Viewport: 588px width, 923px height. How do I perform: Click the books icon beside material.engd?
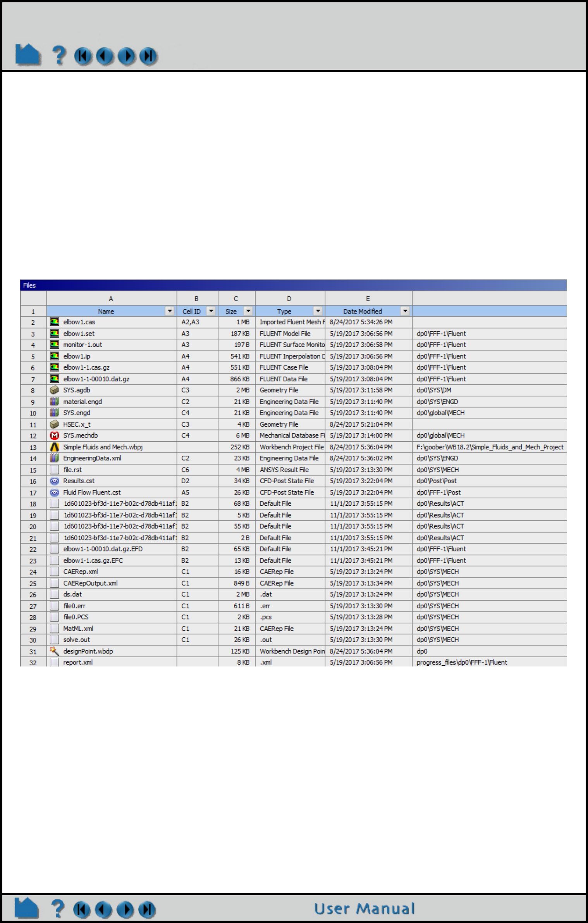tap(55, 401)
